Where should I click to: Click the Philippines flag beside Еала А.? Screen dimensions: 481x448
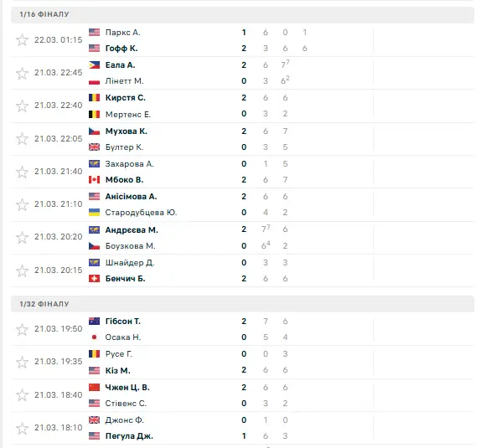point(94,65)
